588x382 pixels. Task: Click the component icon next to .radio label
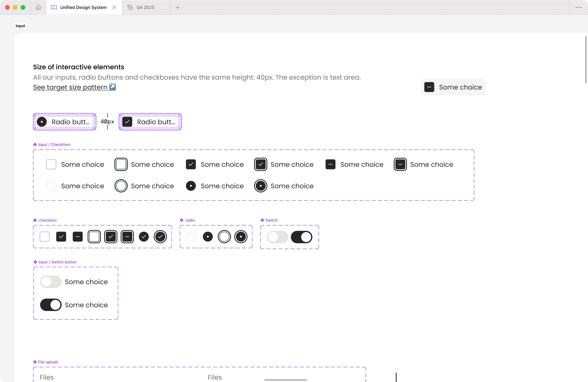[182, 220]
